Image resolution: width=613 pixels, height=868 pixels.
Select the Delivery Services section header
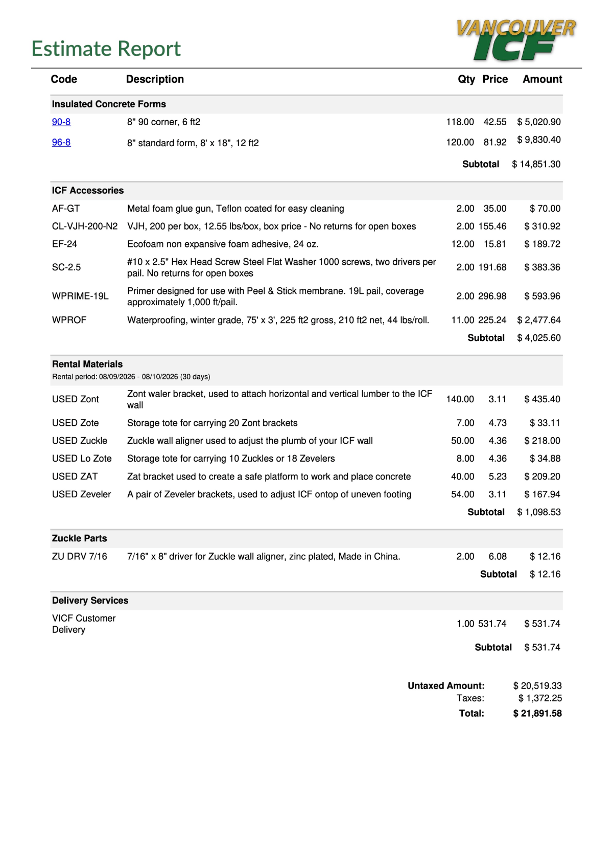point(90,601)
